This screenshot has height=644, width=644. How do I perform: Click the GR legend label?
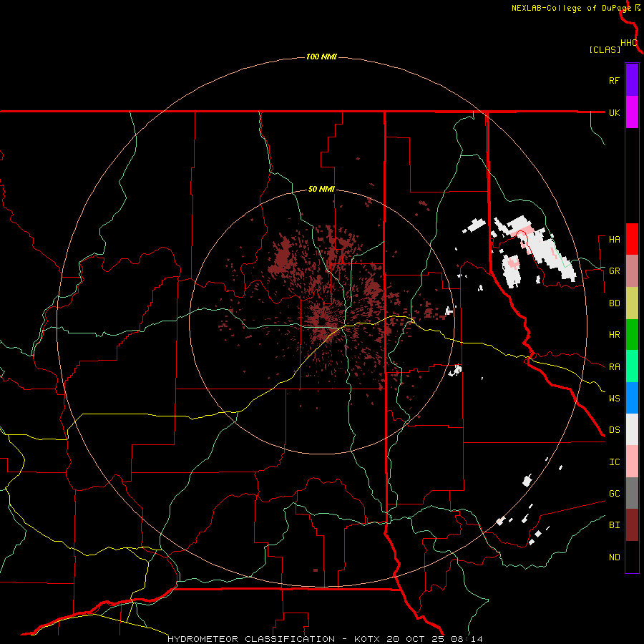click(x=614, y=271)
